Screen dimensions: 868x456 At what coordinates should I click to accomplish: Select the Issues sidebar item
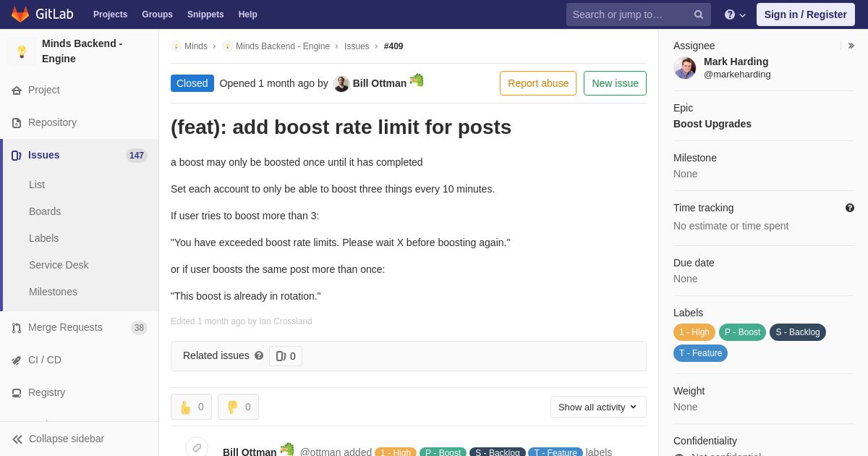point(80,156)
